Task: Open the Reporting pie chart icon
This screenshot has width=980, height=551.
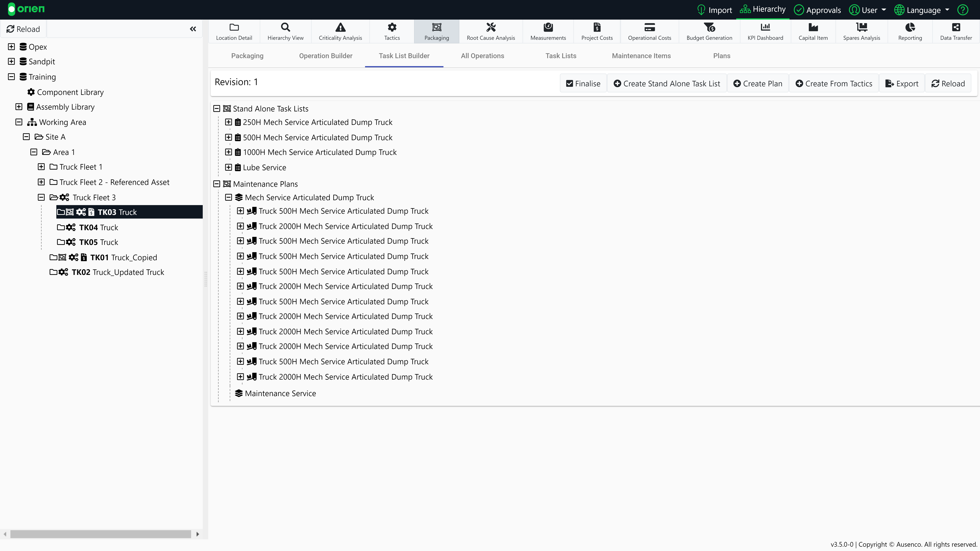Action: (x=910, y=27)
